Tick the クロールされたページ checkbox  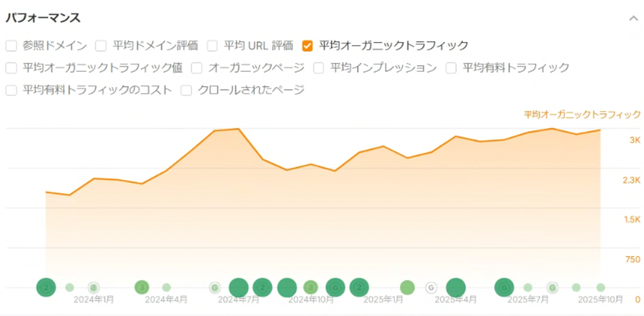pos(187,90)
